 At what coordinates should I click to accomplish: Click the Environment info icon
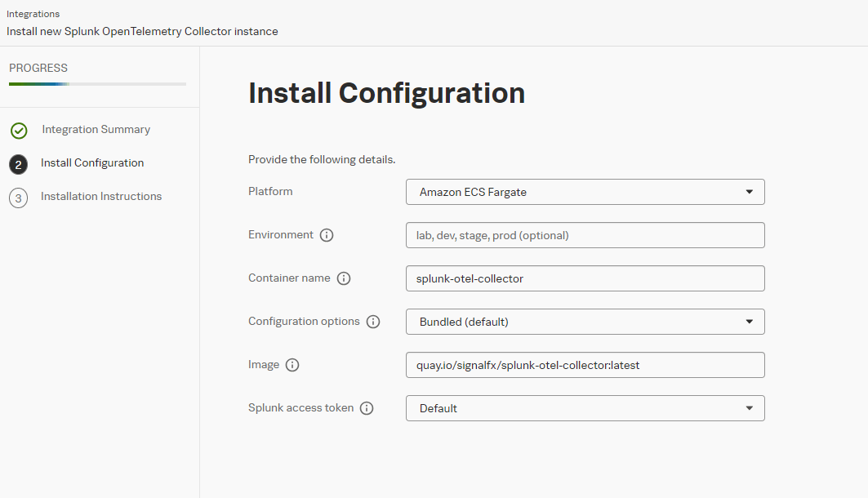(327, 235)
